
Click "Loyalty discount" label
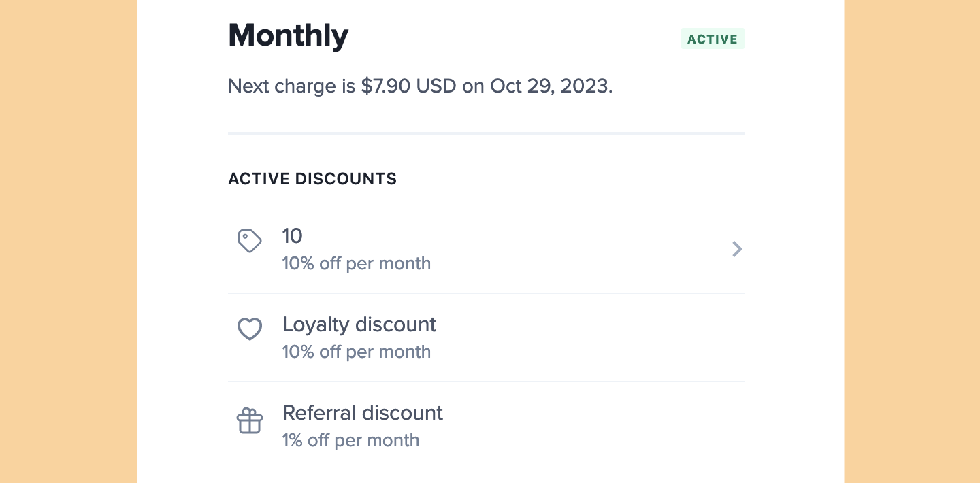tap(359, 324)
